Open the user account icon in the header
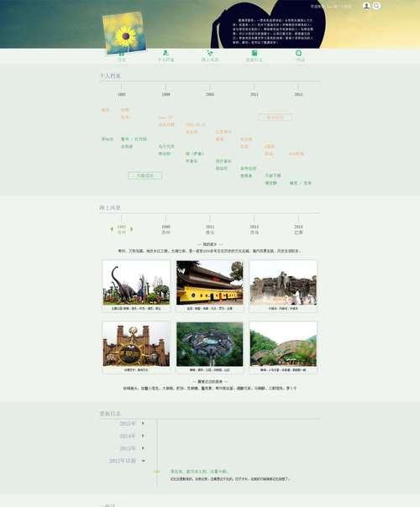Viewport: 420px width, 507px height. coord(366,6)
